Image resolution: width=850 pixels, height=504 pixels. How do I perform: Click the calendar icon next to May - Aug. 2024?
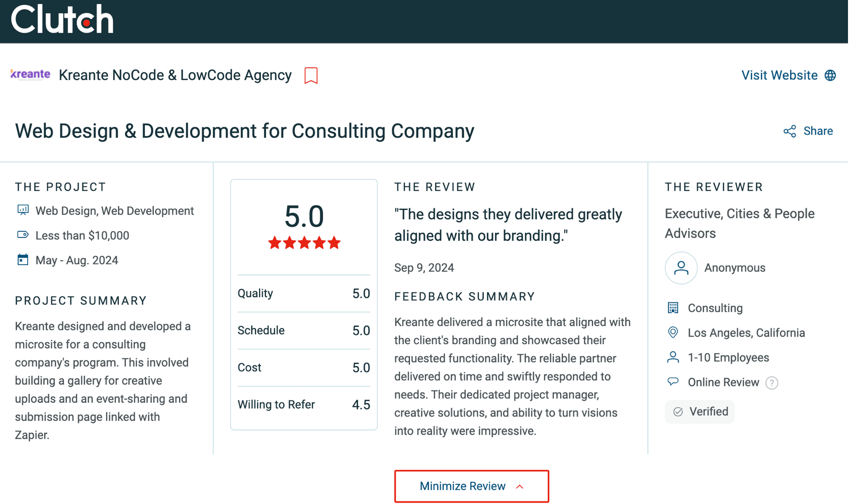coord(23,260)
